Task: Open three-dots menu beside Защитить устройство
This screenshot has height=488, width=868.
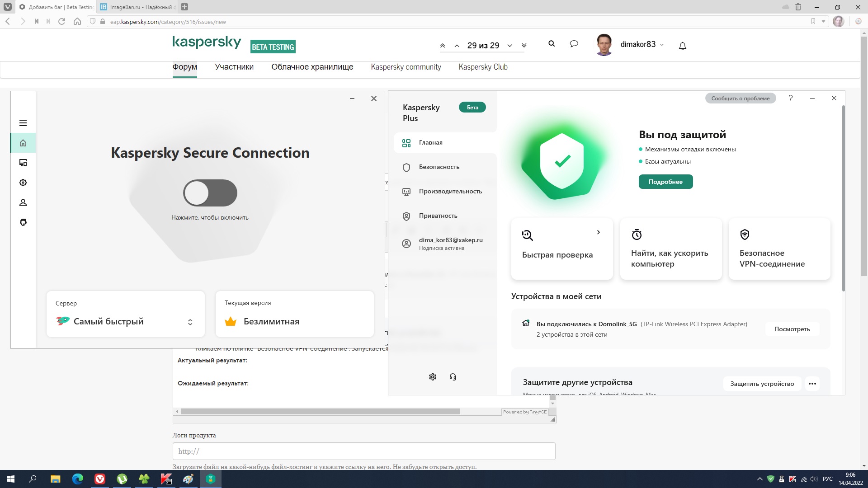Action: coord(812,384)
